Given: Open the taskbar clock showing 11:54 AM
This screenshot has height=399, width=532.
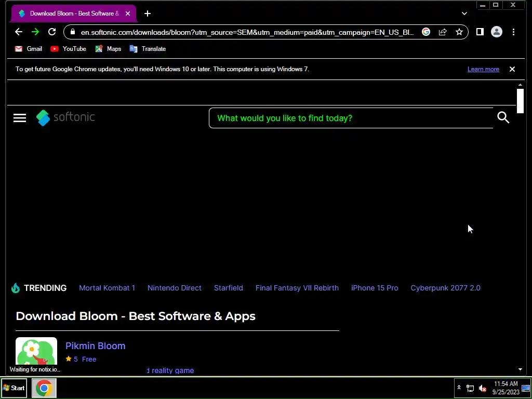Looking at the screenshot, I should 506,388.
